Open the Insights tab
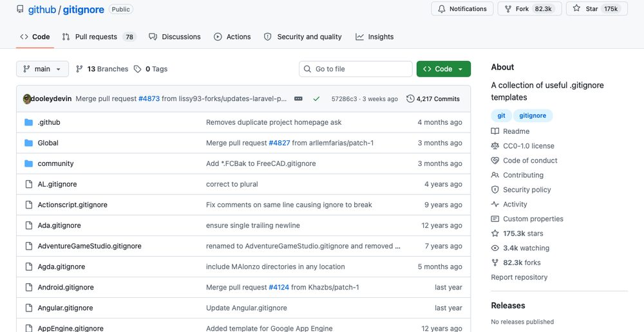Screen dimensions: 644x332 375,37
